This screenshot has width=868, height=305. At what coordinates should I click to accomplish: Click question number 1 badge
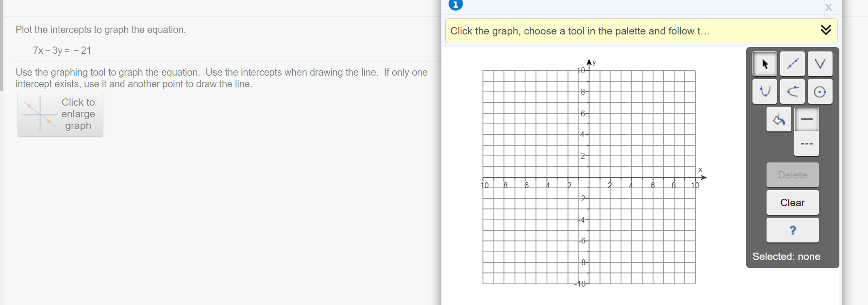point(455,5)
